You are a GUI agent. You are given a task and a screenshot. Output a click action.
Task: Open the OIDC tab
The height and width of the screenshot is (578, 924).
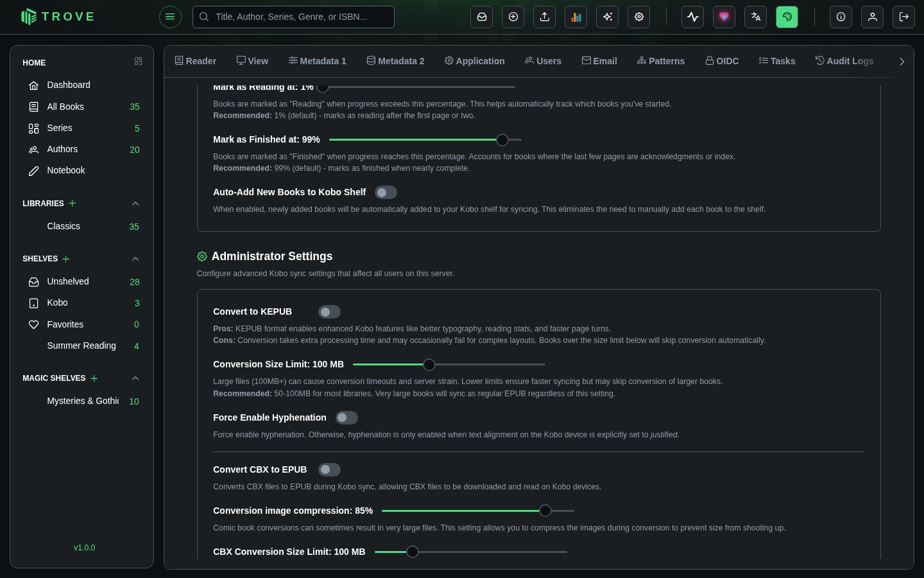[722, 61]
